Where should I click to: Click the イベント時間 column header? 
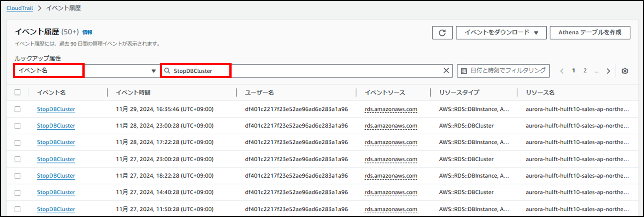point(133,92)
